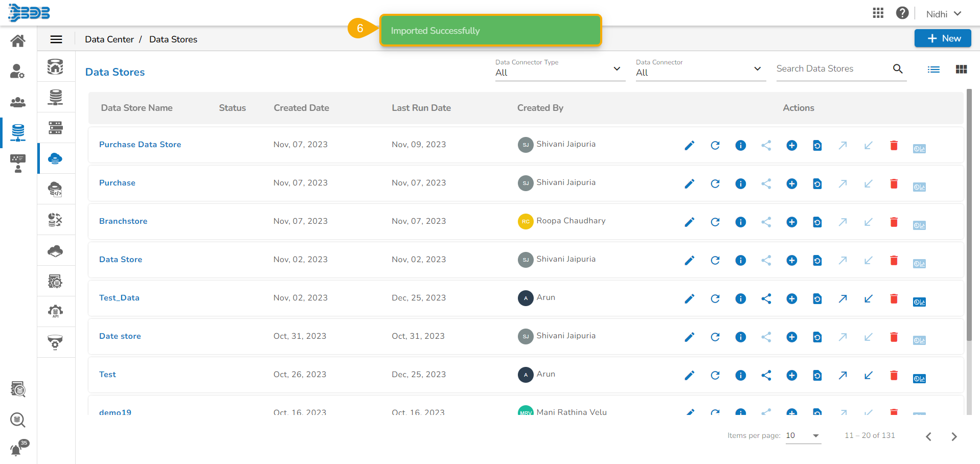Open info icon for Branchstore row
Viewport: 980px width, 464px height.
coord(740,222)
